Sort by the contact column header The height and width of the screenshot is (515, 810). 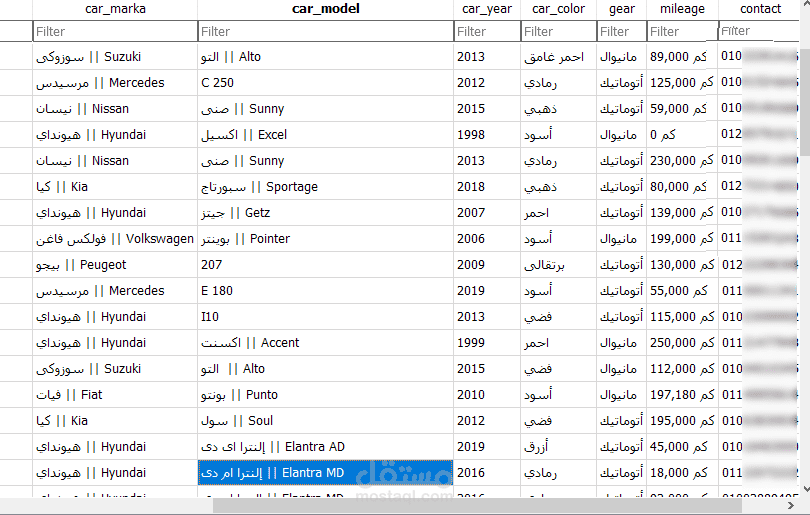pyautogui.click(x=760, y=9)
